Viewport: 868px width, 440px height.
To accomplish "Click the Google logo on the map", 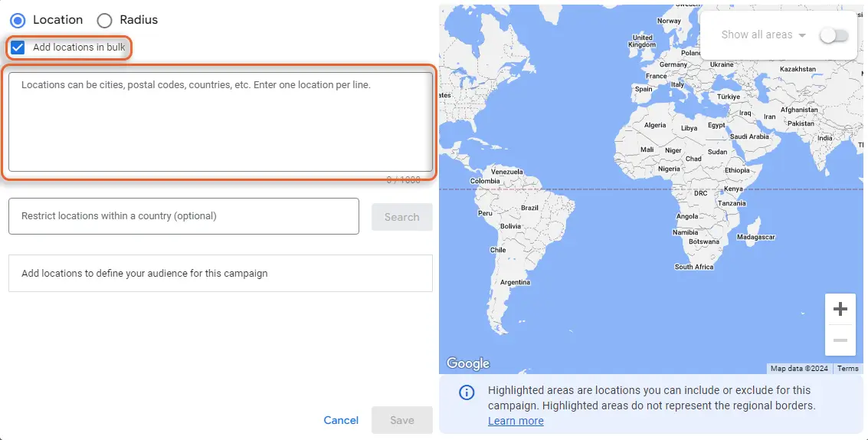I will pyautogui.click(x=467, y=363).
